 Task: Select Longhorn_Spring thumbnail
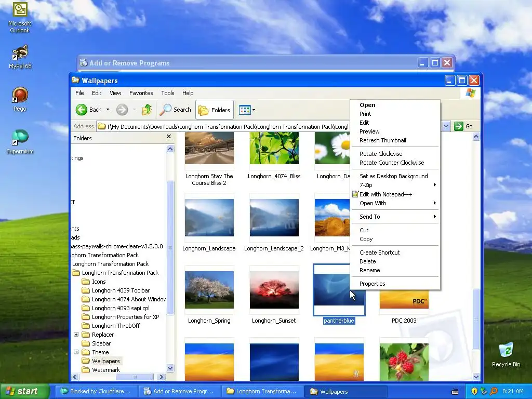(x=209, y=290)
